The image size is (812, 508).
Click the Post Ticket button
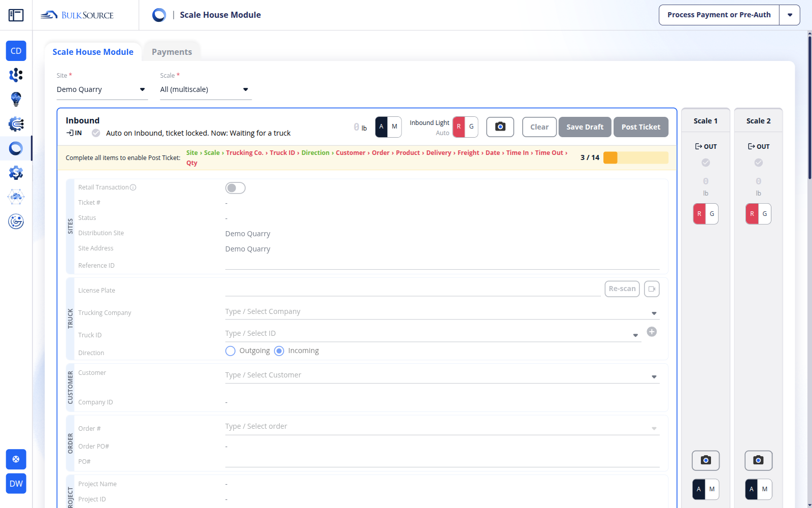pyautogui.click(x=641, y=127)
